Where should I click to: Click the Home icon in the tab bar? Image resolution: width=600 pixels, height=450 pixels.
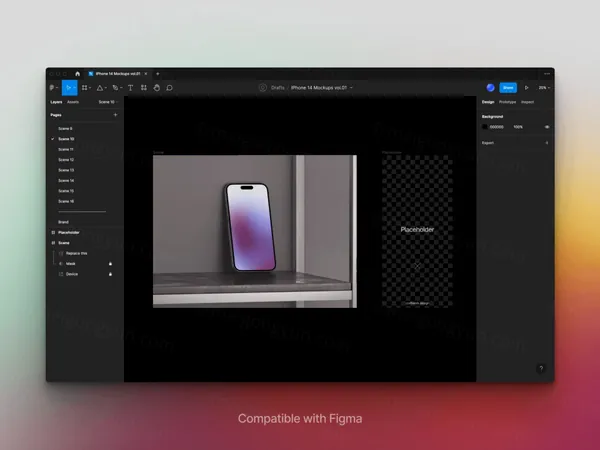click(80, 74)
